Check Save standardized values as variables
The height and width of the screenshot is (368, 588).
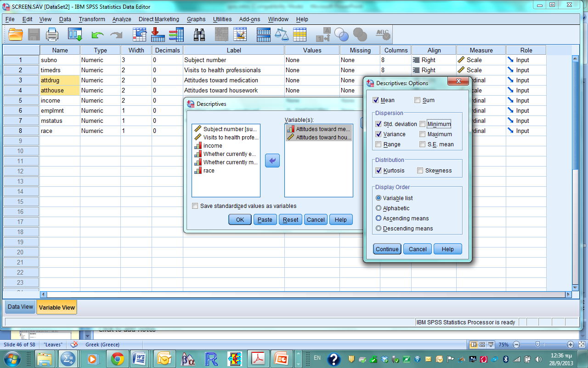pos(195,206)
